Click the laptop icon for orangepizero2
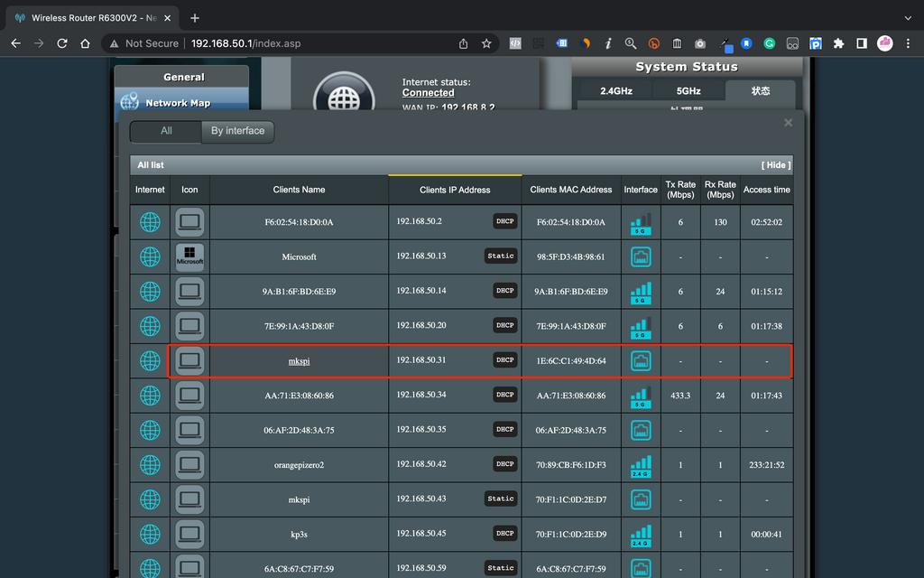The image size is (924, 578). tap(189, 464)
